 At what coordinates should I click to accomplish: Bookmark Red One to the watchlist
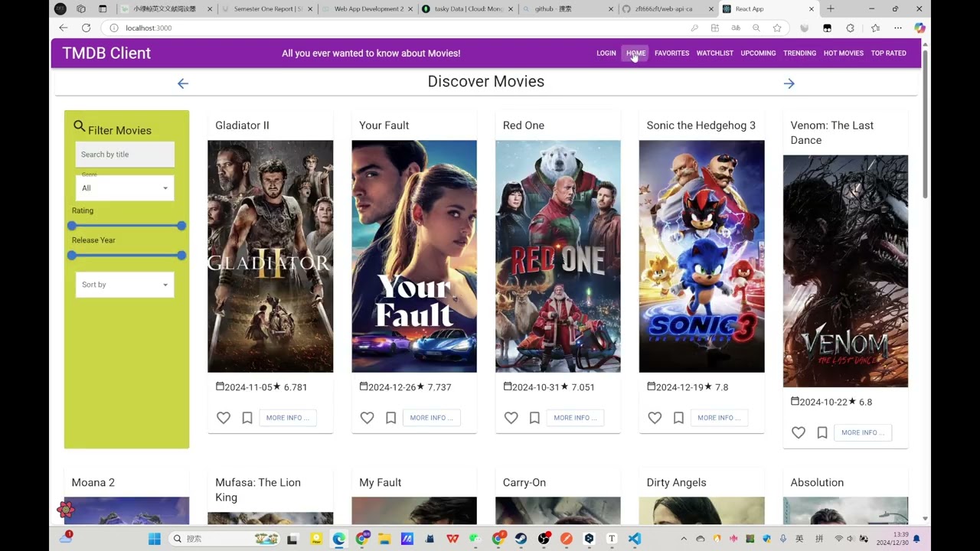535,418
